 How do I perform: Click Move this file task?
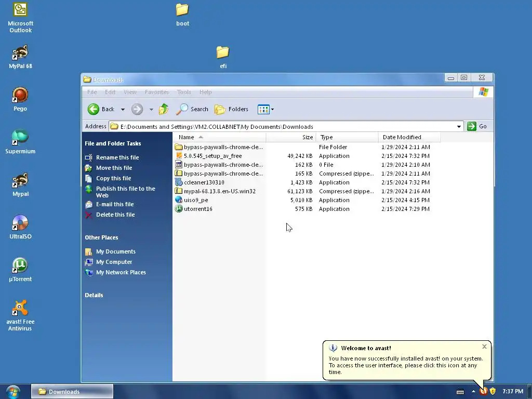(114, 168)
